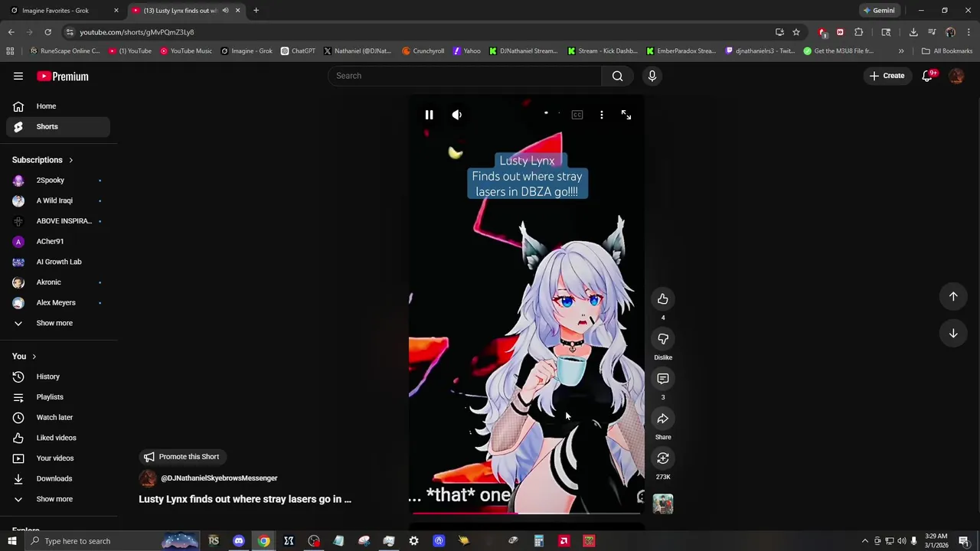Viewport: 980px width, 551px height.
Task: Focus the YouTube search field
Action: tap(465, 76)
